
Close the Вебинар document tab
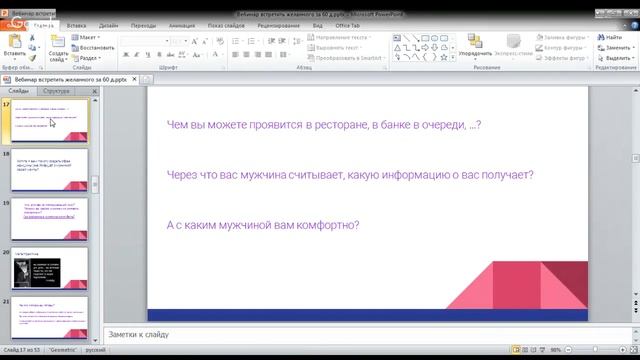click(x=134, y=79)
